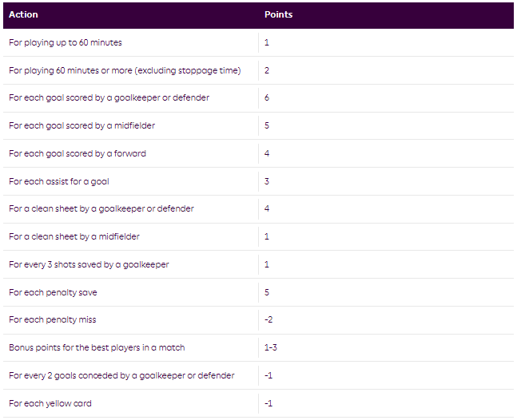The image size is (517, 420).
Task: Click 'For each penalty save' text
Action: point(53,292)
